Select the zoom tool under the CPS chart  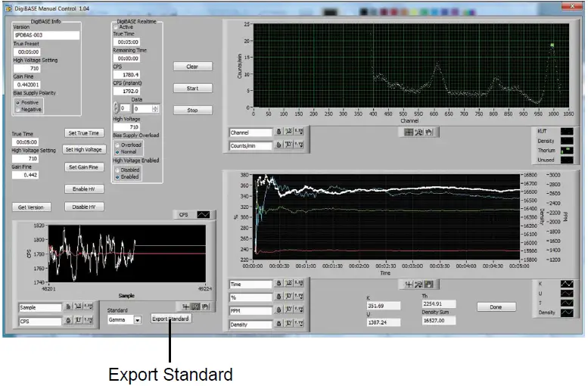point(195,307)
